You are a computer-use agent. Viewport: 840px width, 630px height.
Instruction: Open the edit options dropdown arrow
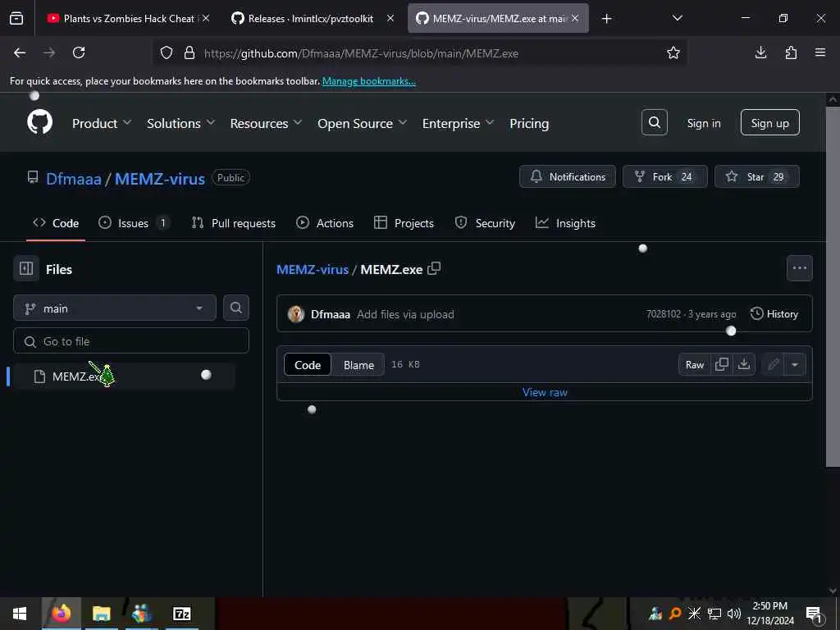click(x=795, y=364)
